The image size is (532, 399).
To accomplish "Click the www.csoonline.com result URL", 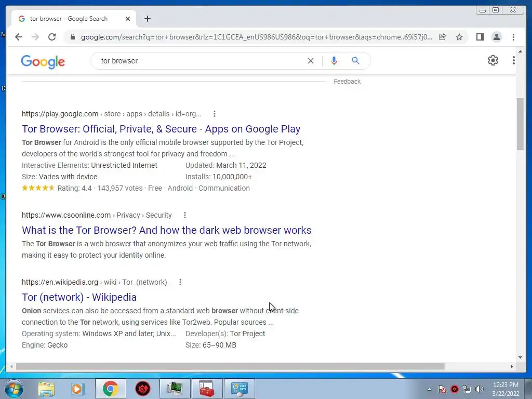I will 97,215.
